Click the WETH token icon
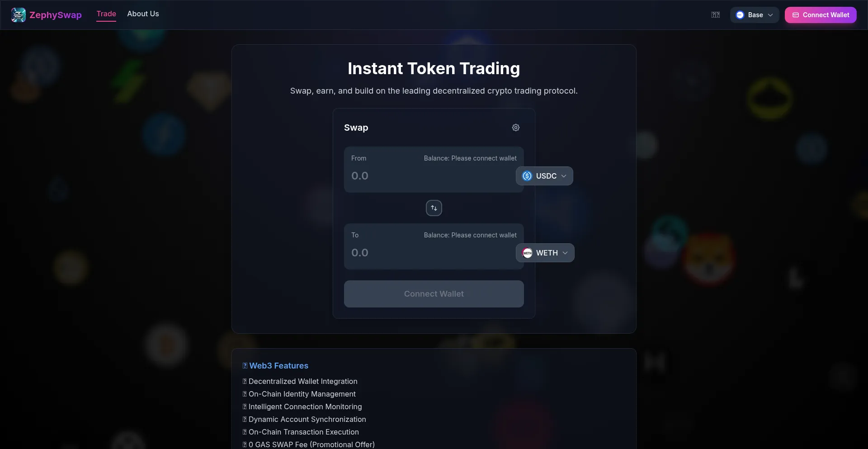 (527, 253)
